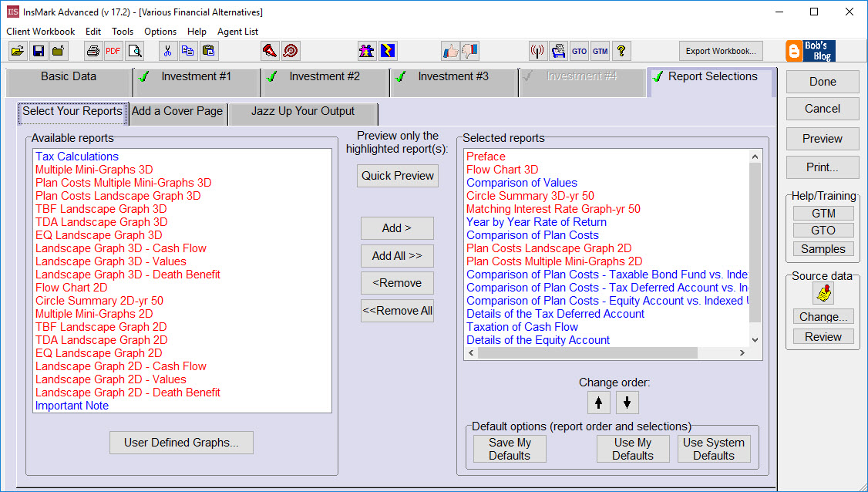
Task: Click the Print toolbar icon
Action: tap(93, 51)
